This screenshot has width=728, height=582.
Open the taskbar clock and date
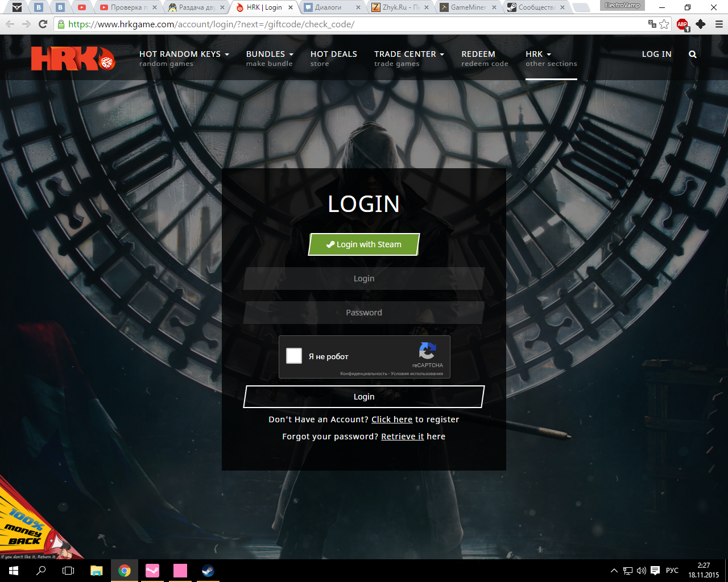(x=704, y=571)
